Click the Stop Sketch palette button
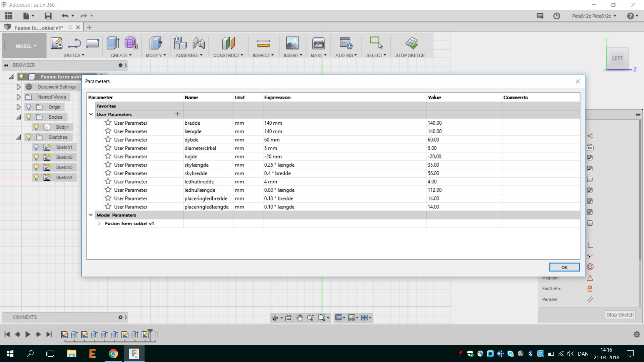The image size is (644, 362). [x=620, y=315]
